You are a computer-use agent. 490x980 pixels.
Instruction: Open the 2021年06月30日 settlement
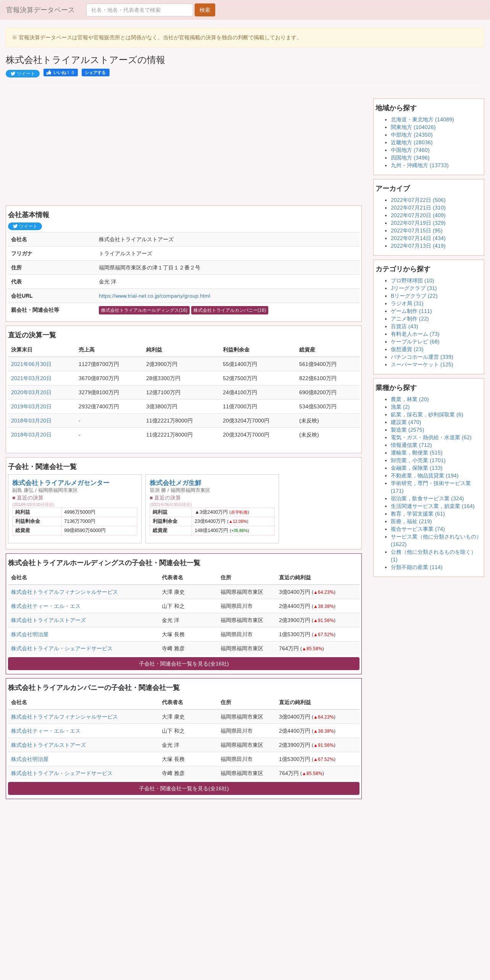[x=31, y=364]
